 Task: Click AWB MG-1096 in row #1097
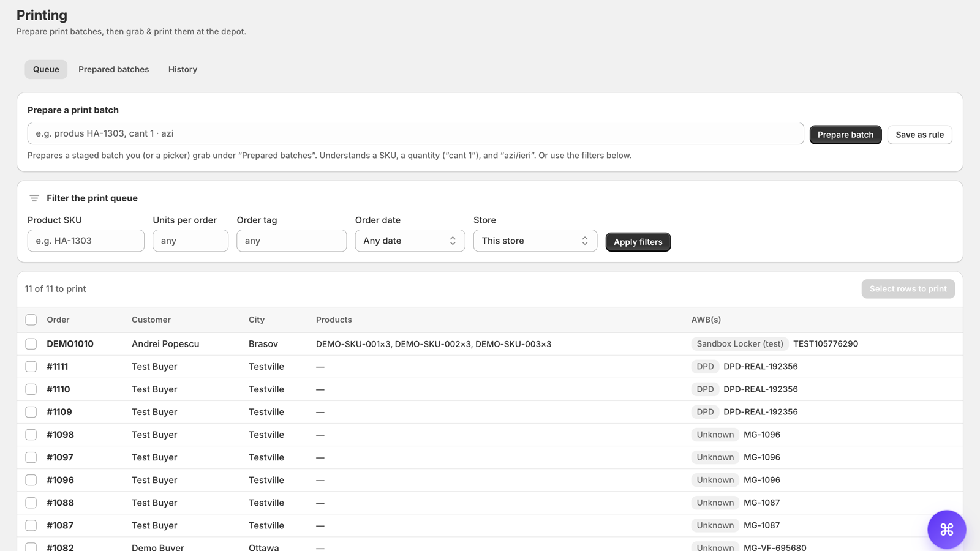(x=762, y=457)
